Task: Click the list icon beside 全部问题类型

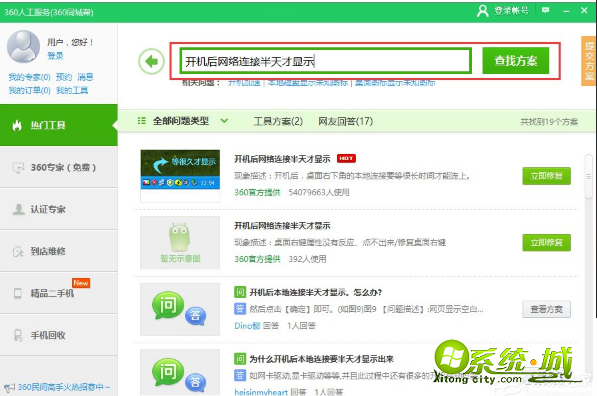Action: coord(142,121)
